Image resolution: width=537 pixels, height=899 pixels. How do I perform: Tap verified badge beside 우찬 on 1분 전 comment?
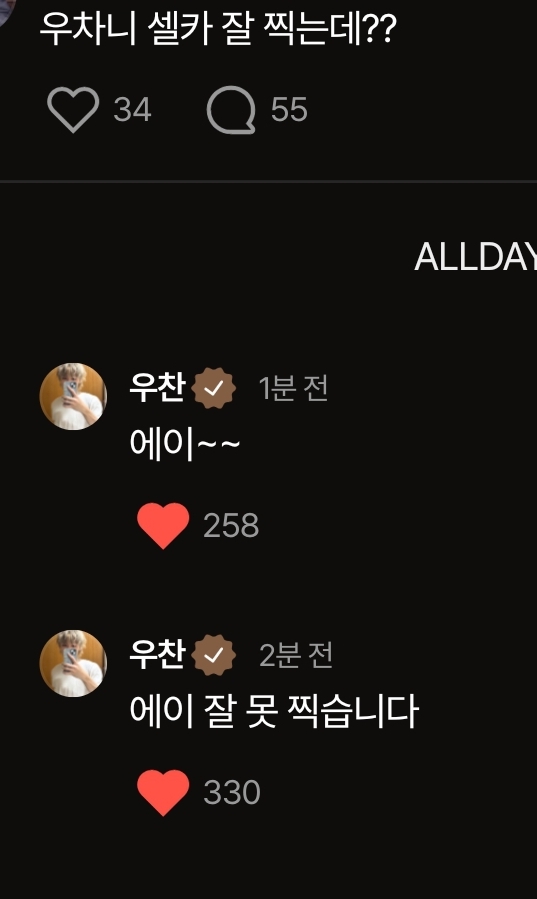(213, 389)
